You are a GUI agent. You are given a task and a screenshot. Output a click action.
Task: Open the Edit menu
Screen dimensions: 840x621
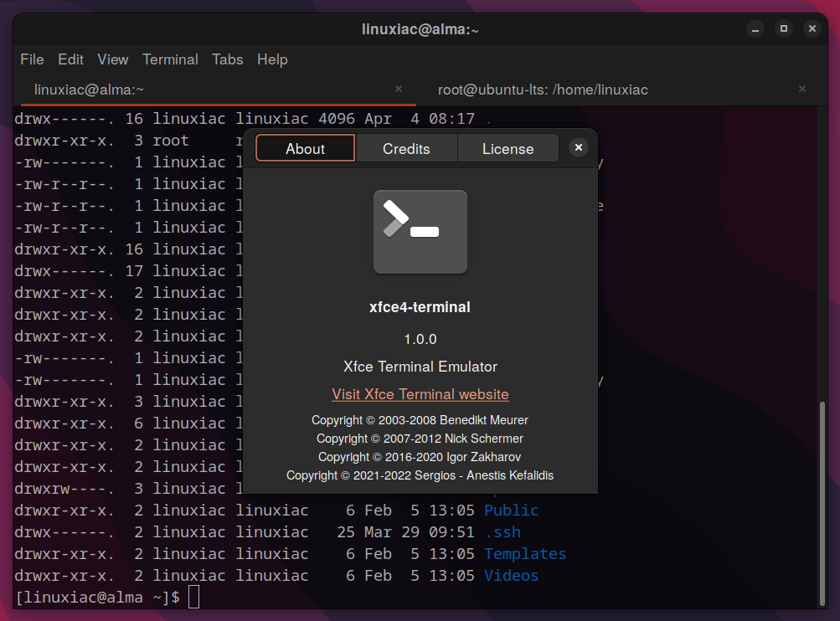tap(70, 59)
